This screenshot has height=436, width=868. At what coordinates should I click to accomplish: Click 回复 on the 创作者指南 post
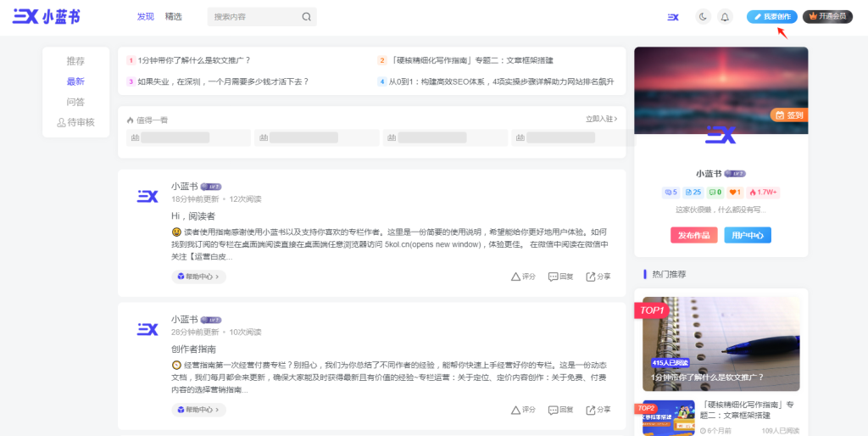tap(561, 410)
